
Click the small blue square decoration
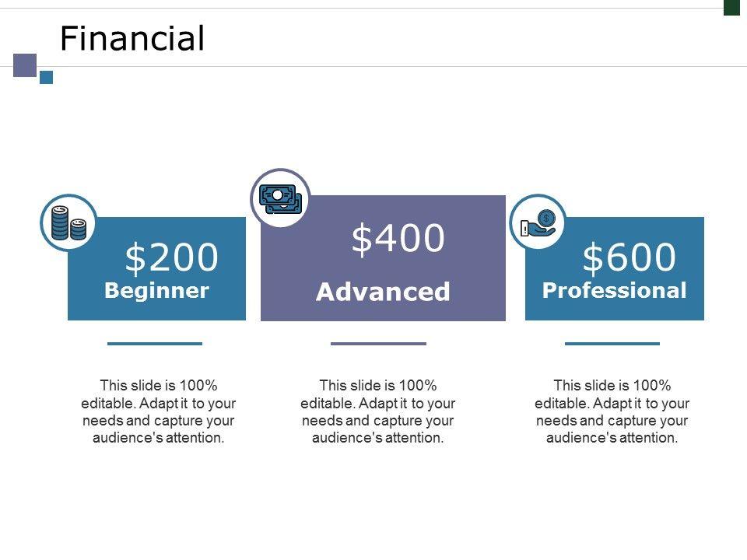coord(46,77)
